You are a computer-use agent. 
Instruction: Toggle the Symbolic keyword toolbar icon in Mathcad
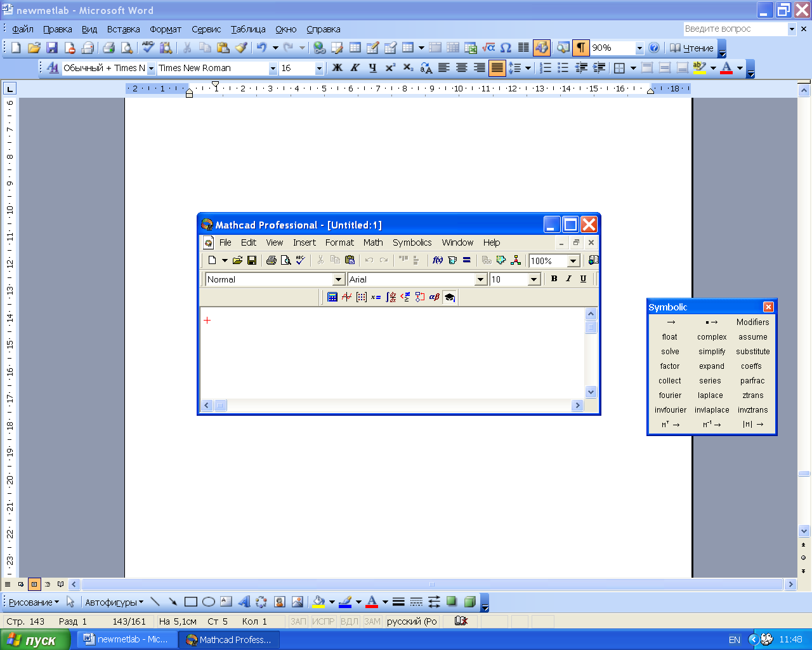point(449,297)
